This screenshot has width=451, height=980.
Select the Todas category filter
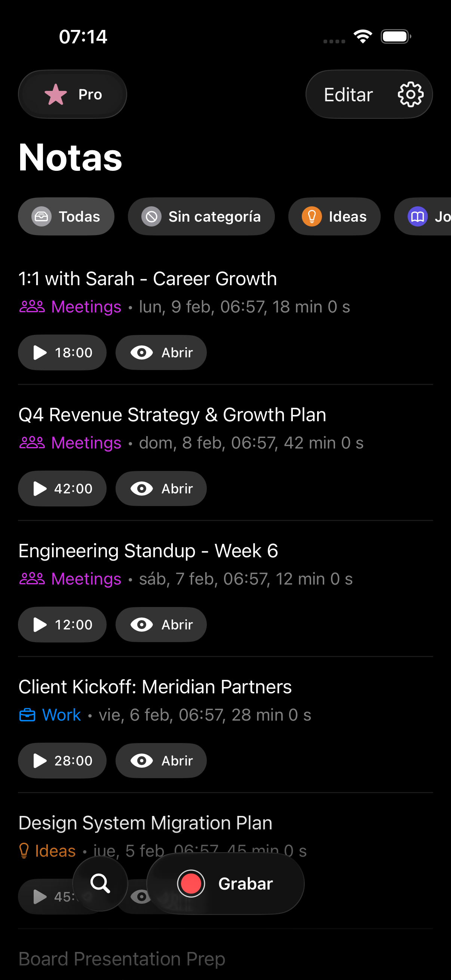click(x=66, y=216)
